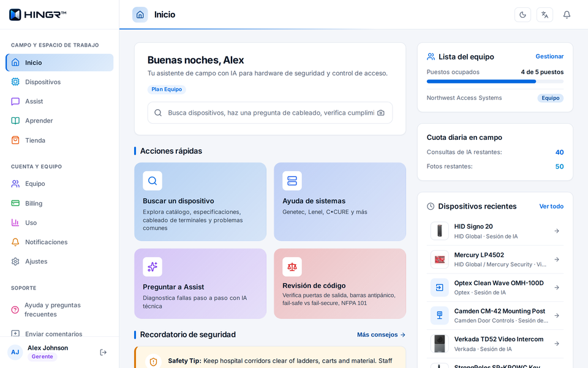Click the sparkle icon on the Preguntar a Assist card
The image size is (588, 368).
coord(153,267)
